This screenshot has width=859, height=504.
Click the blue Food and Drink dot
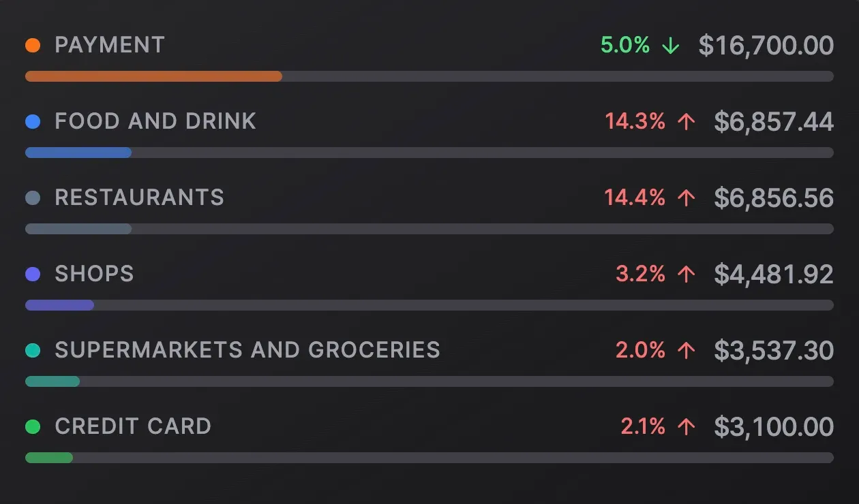tap(33, 121)
